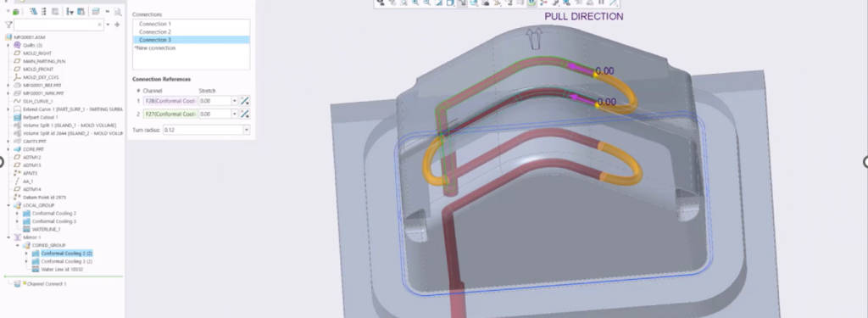Expand the Extend Curve 1 feature
868x318 pixels.
click(8, 109)
